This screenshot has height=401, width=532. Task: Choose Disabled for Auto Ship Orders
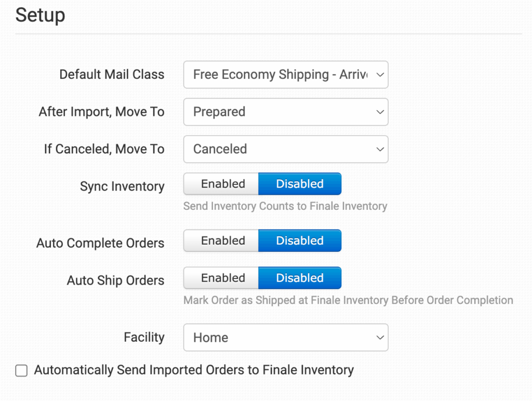pyautogui.click(x=300, y=278)
